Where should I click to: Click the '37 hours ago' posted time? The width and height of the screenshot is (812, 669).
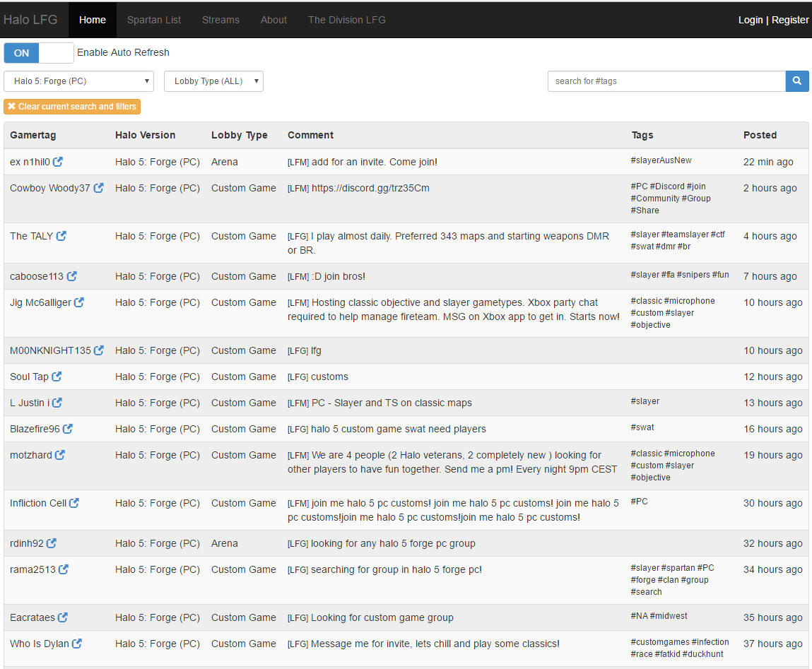[x=772, y=644]
